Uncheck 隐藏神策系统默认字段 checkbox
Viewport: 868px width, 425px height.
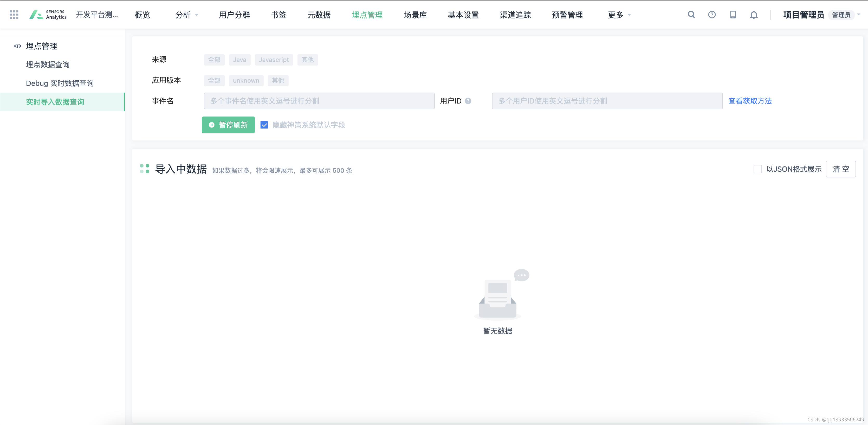[x=264, y=125]
